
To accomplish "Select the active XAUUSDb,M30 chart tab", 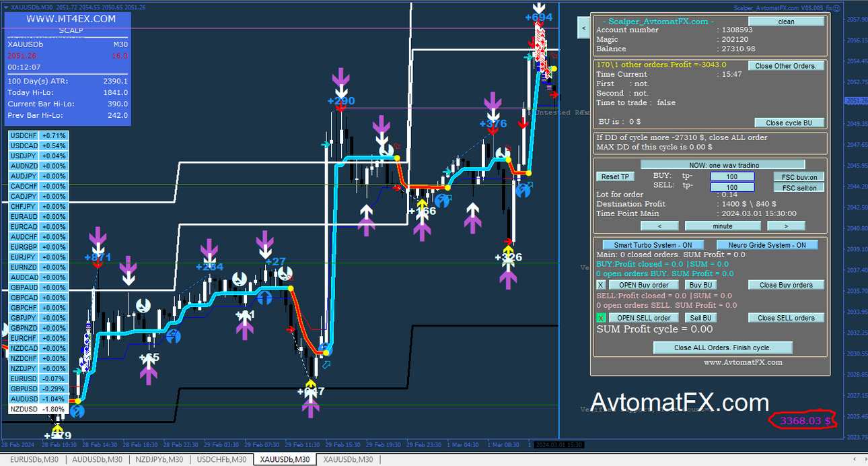I will click(x=285, y=459).
